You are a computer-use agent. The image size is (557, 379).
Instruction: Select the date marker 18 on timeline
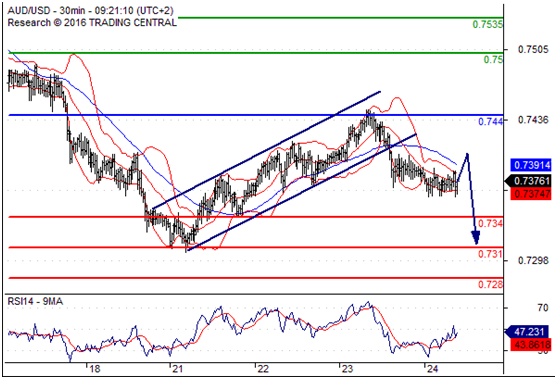(x=94, y=369)
